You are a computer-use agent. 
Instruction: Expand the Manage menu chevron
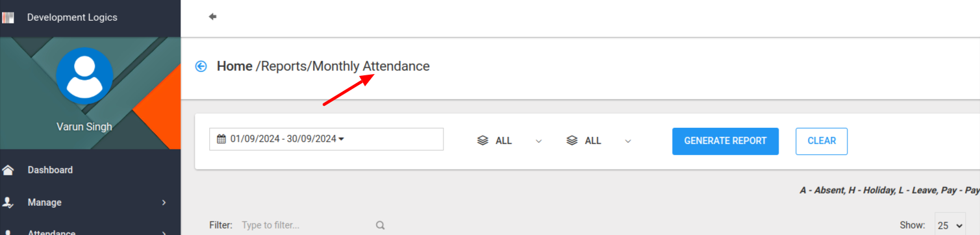164,203
